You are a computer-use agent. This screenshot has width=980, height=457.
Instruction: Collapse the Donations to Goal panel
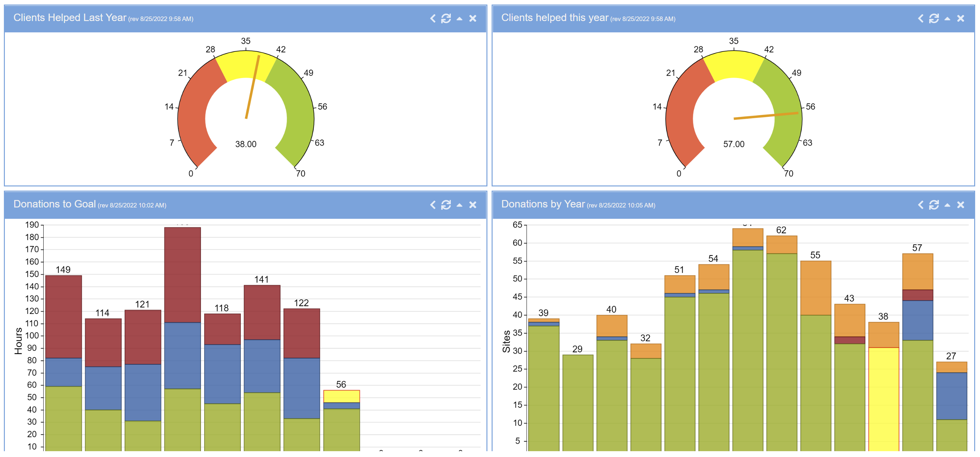[x=459, y=205]
